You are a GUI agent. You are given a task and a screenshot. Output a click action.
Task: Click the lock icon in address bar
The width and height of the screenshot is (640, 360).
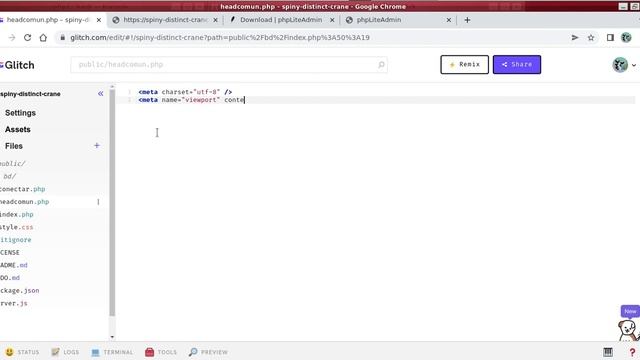tap(62, 38)
